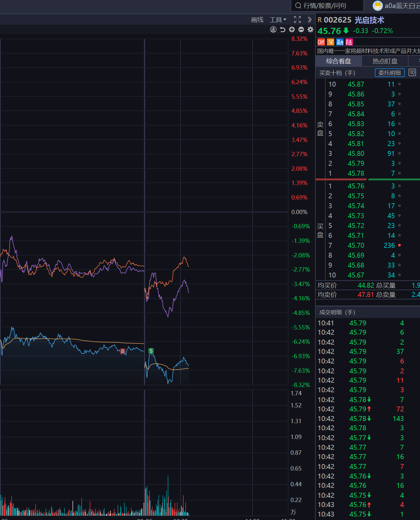Screen dimensions: 420x520
Task: Switch to the 热点盯盘 tab
Action: [x=385, y=61]
